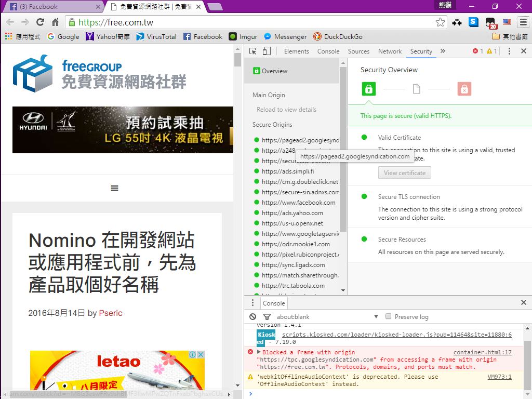Screen dimensions: 532x399
Task: Bookmark this page with the star icon
Action: point(440,22)
